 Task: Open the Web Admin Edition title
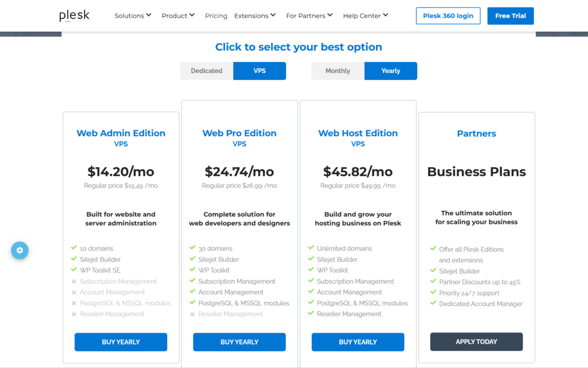coord(121,133)
